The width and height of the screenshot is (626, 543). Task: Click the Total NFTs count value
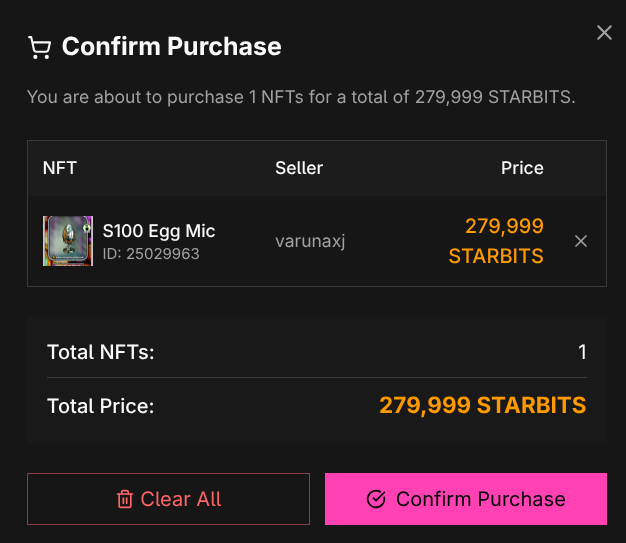pyautogui.click(x=582, y=352)
